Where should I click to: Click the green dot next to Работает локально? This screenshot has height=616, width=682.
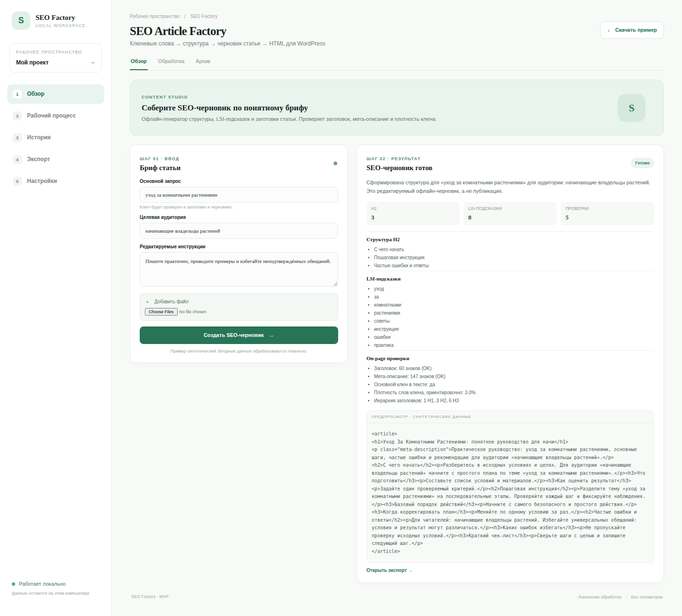click(14, 584)
